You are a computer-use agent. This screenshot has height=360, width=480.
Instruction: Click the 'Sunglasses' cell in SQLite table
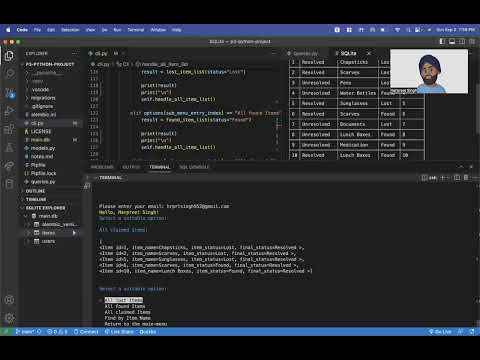(x=358, y=103)
